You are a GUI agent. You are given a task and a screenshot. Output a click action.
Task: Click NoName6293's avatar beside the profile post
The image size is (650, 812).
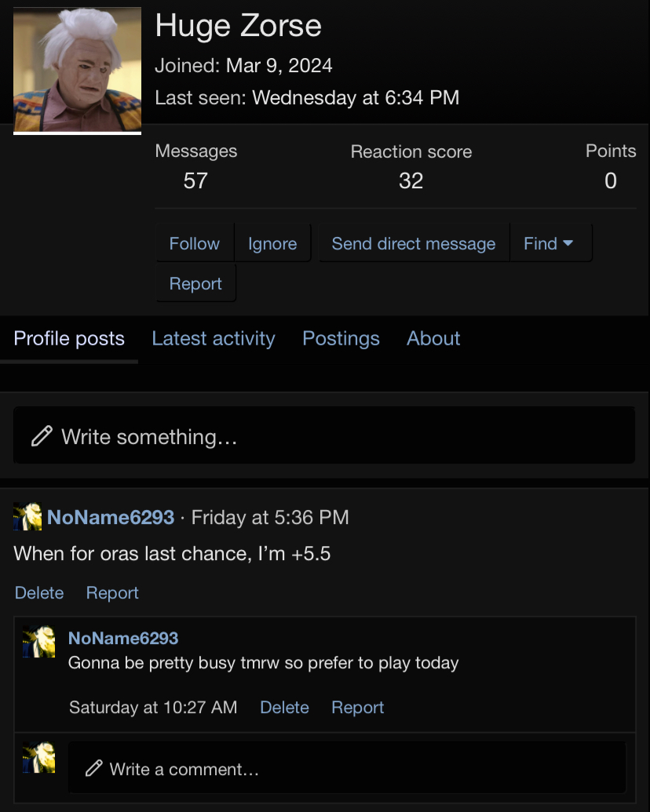[x=27, y=517]
